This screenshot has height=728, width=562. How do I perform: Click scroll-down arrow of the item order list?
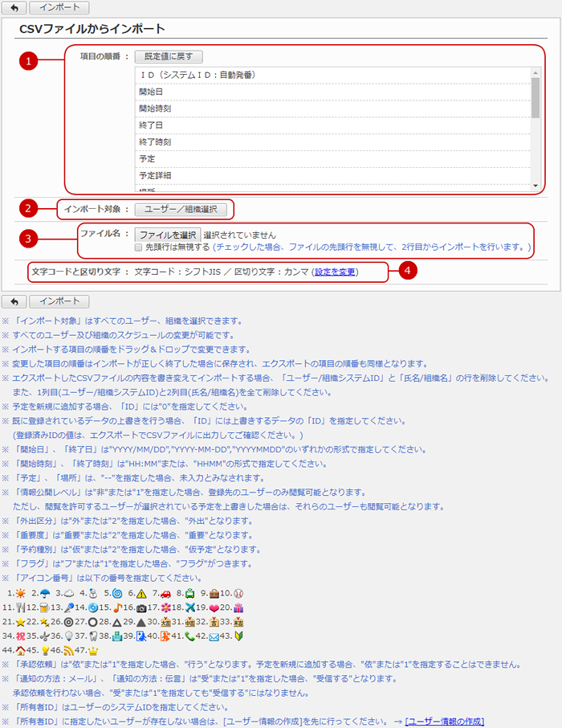click(x=536, y=186)
